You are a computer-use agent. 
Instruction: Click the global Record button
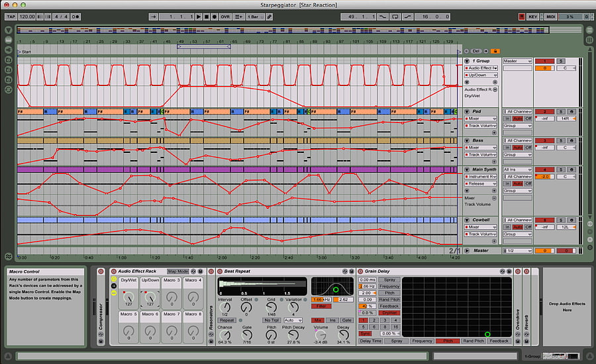(x=215, y=17)
